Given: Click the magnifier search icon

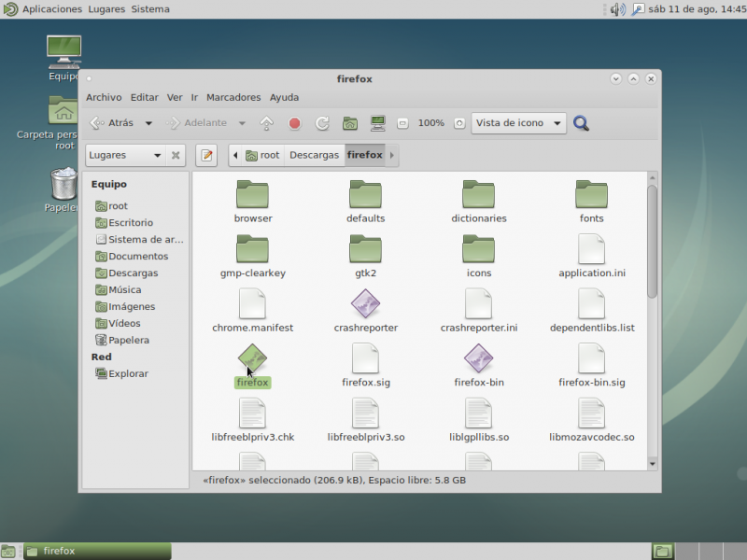Looking at the screenshot, I should point(581,123).
